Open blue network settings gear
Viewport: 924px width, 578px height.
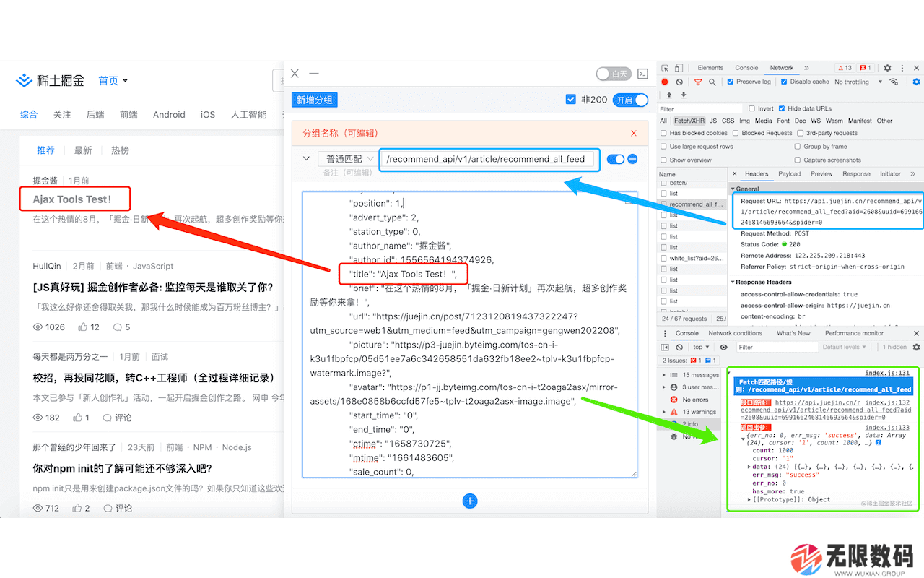click(x=916, y=82)
